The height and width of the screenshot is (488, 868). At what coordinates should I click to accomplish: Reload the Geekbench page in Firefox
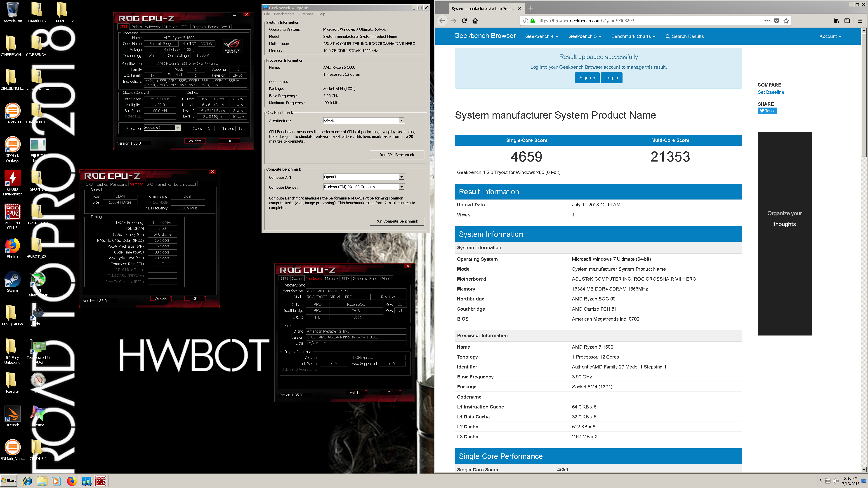[464, 21]
